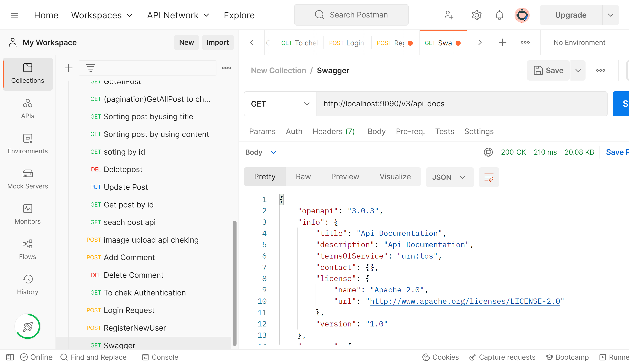Open the No Environment selector
Image resolution: width=629 pixels, height=364 pixels.
pyautogui.click(x=579, y=42)
